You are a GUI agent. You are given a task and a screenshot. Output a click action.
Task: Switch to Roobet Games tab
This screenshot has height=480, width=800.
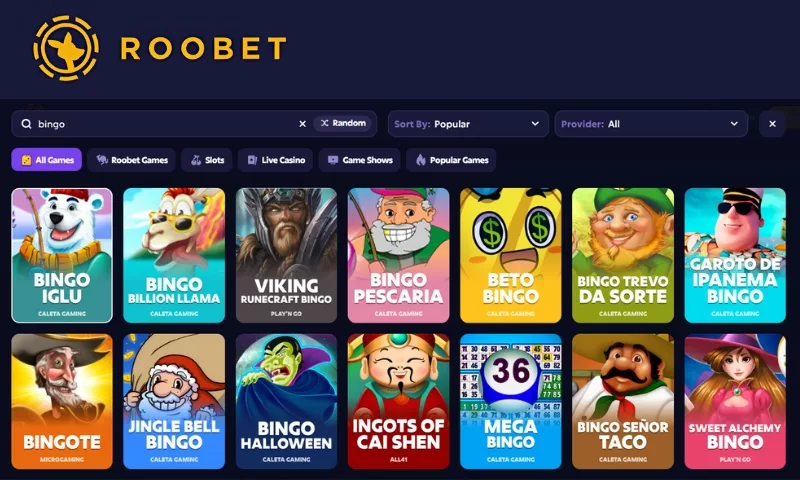(x=132, y=160)
